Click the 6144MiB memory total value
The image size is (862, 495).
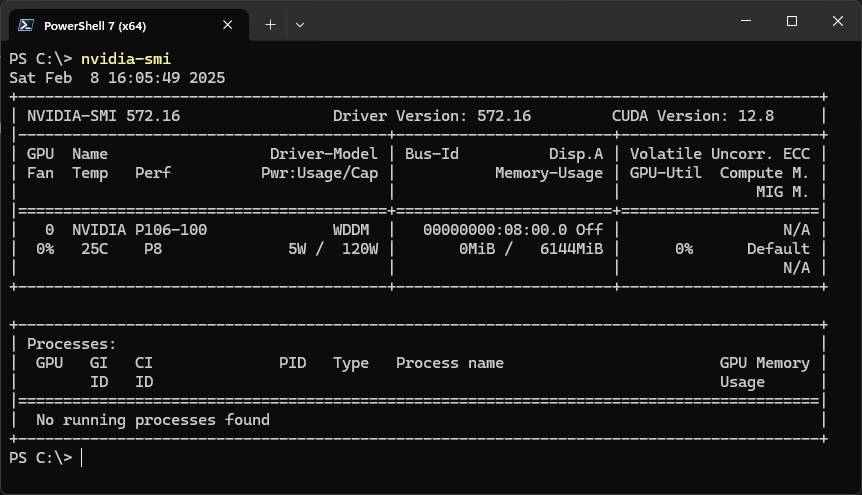pos(571,249)
